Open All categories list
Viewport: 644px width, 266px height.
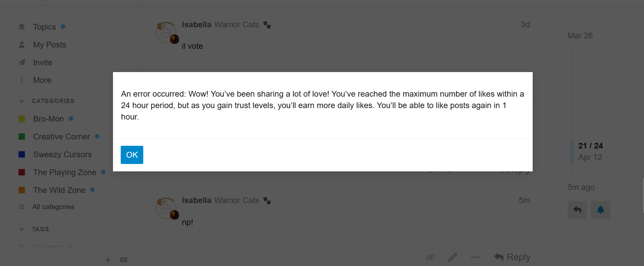coord(53,207)
